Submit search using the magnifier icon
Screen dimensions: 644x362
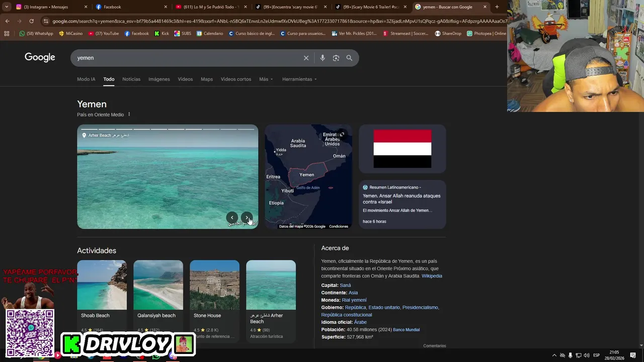pos(349,58)
